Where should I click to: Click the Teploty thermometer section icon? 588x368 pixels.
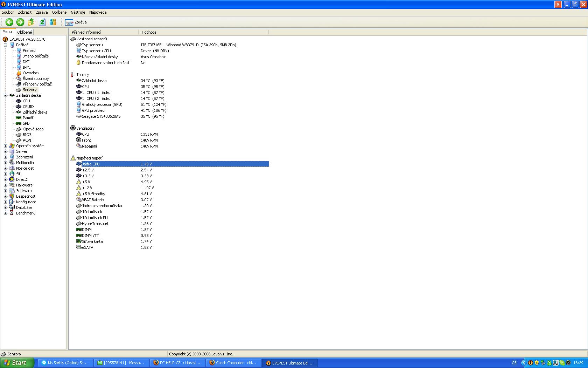click(x=73, y=75)
